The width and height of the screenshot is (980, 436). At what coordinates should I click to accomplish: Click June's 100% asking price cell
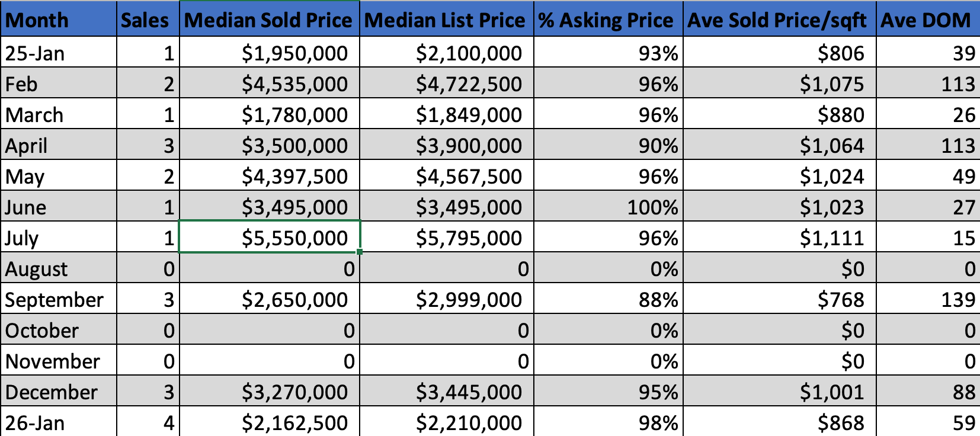pos(608,207)
